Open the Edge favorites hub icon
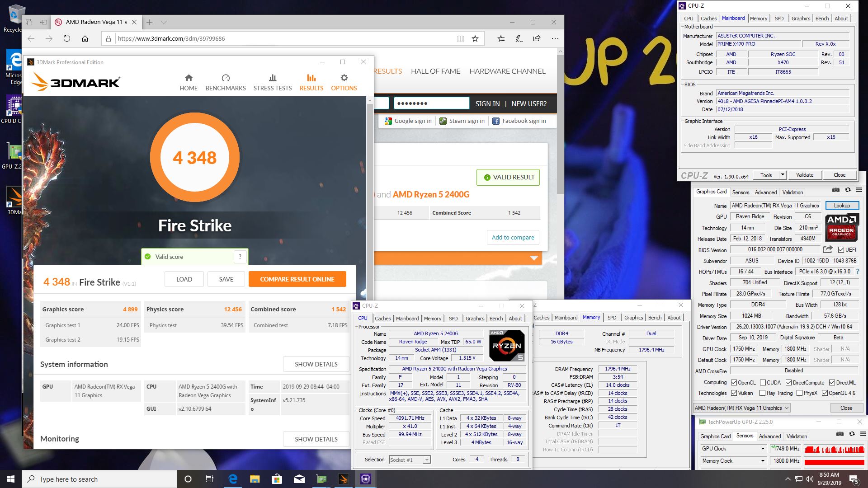 [x=501, y=38]
